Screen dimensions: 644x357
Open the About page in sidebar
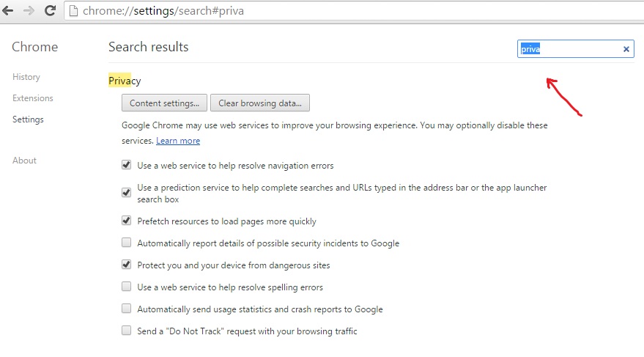tap(24, 161)
